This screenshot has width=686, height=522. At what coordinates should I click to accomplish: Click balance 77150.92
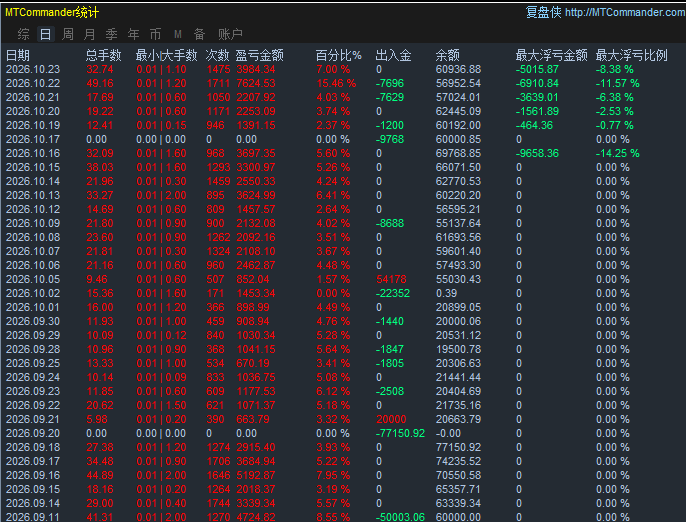tap(458, 447)
